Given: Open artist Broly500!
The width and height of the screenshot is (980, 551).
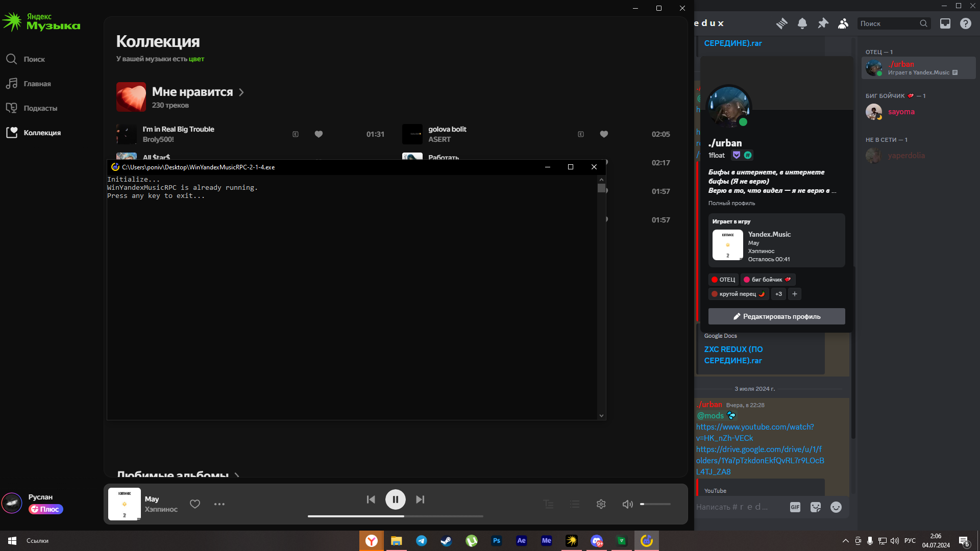Looking at the screenshot, I should pos(158,139).
